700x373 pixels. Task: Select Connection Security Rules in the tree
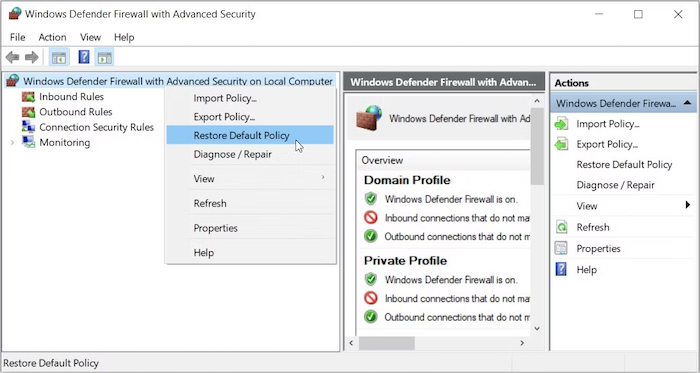point(96,127)
